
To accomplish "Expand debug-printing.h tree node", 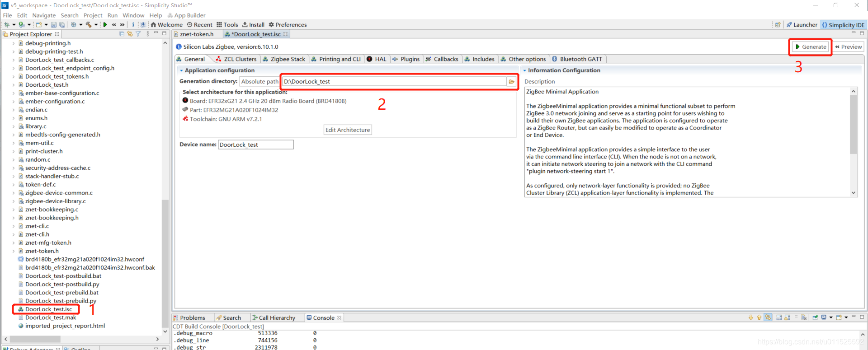I will [14, 43].
